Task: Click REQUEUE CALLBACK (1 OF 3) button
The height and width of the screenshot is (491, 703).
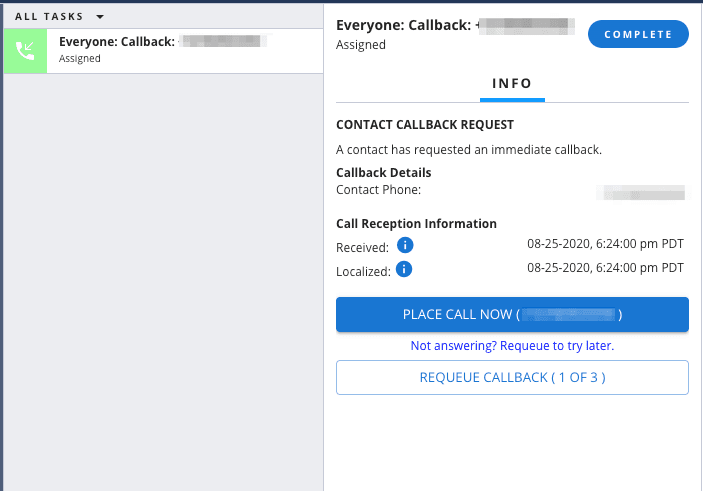Action: (512, 377)
